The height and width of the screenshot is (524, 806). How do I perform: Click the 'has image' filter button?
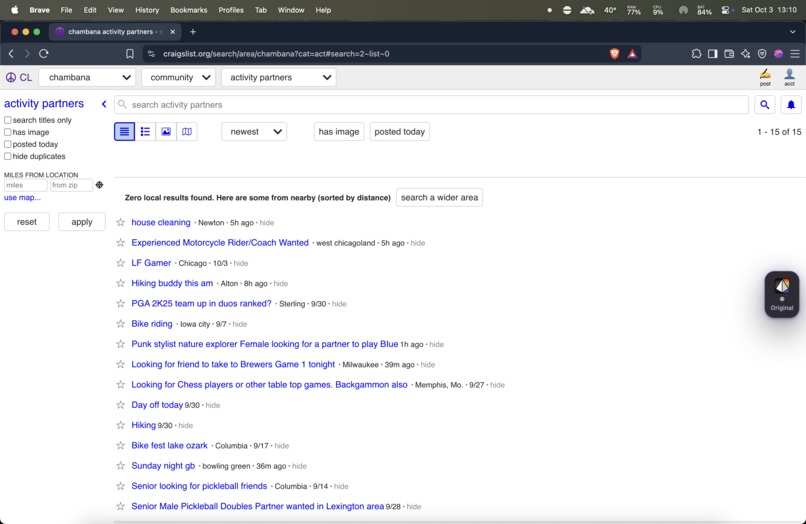click(339, 132)
